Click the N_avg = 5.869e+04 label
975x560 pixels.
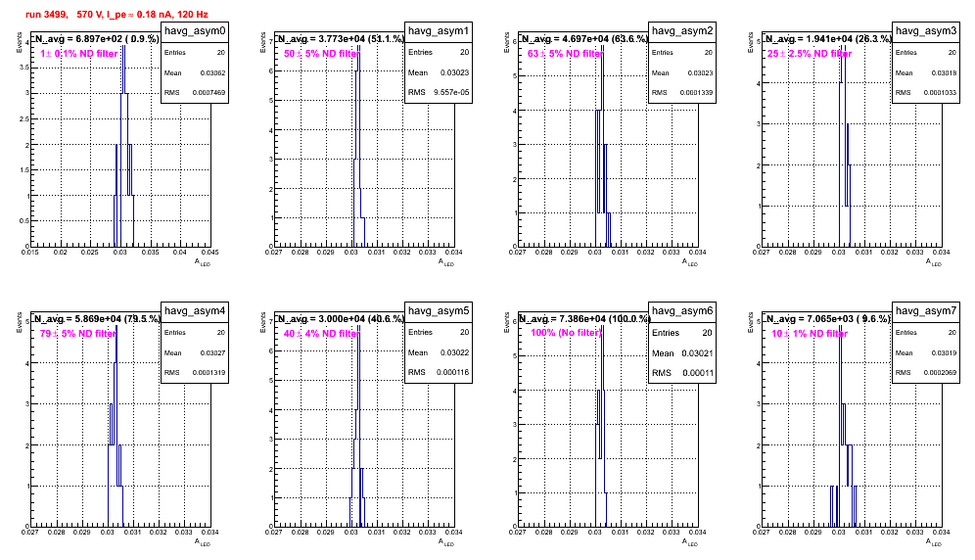(x=98, y=319)
